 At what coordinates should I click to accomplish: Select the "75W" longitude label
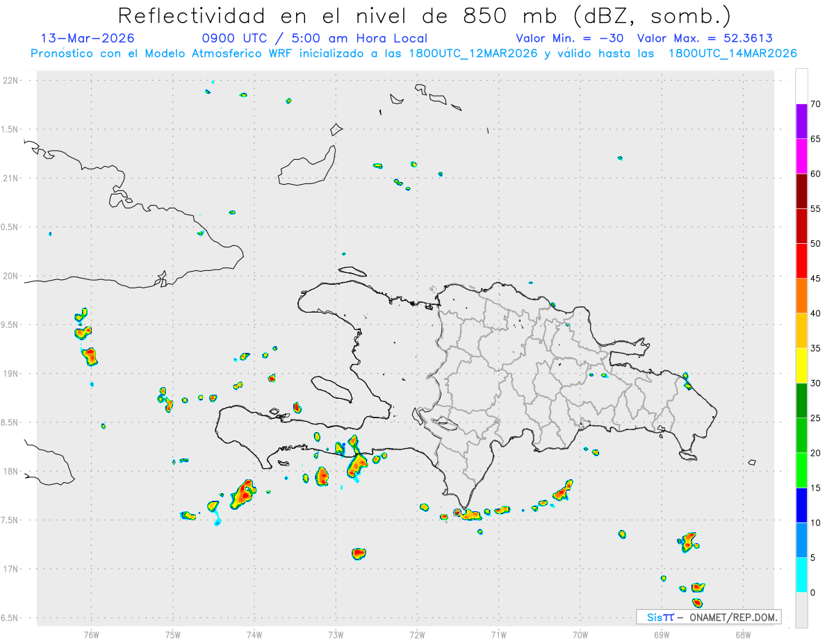(173, 634)
